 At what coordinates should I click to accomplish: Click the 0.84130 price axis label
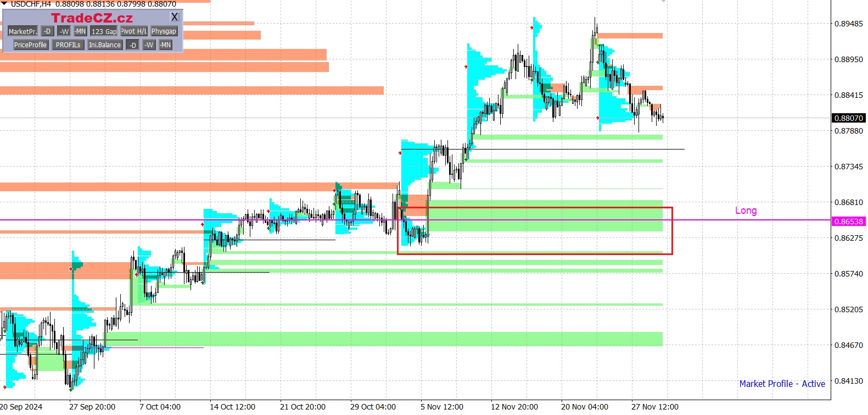tap(848, 381)
